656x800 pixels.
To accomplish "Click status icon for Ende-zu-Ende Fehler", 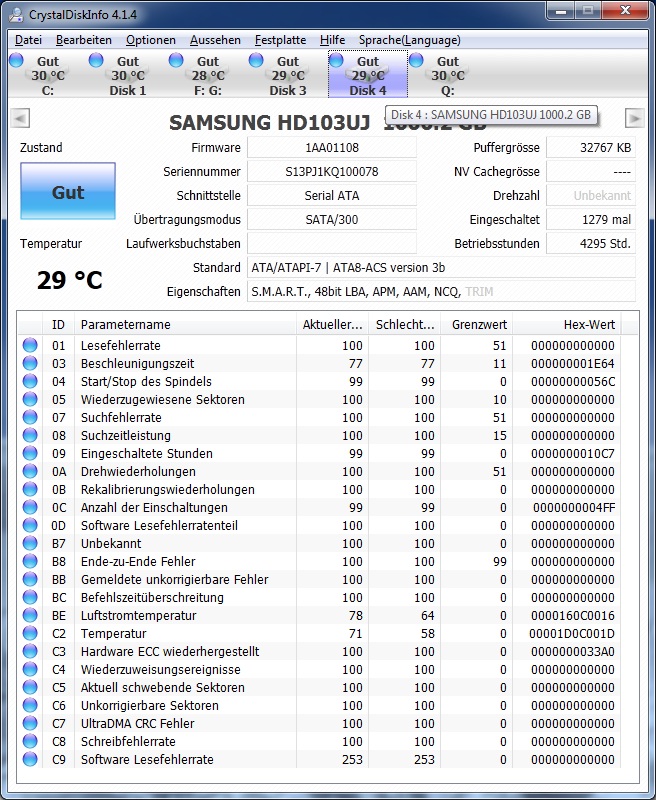I will [30, 561].
